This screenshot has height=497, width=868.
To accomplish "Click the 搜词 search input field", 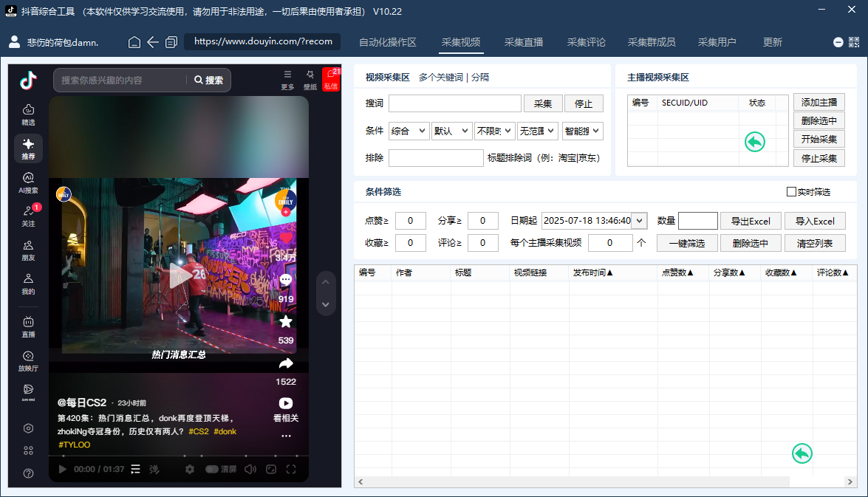I will pos(454,103).
